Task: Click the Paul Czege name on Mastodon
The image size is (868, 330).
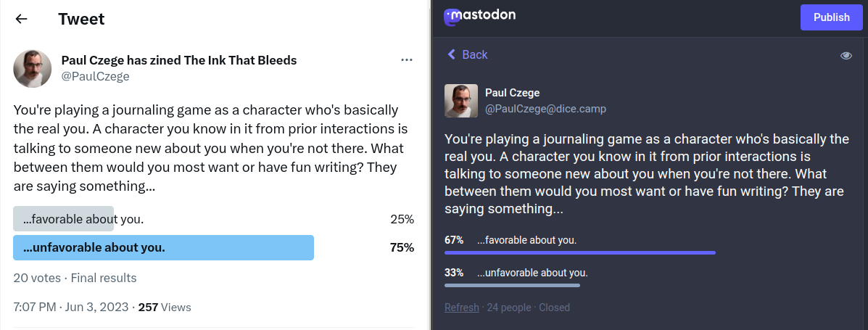Action: click(x=512, y=93)
